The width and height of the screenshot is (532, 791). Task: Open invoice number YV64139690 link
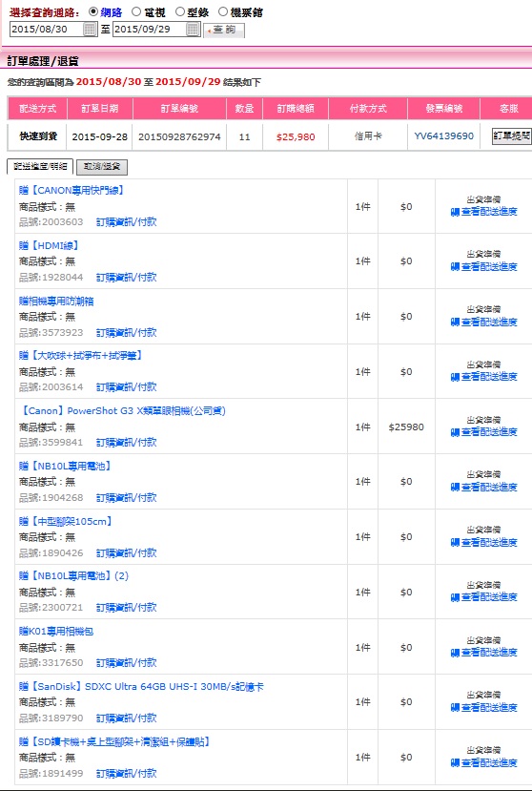(443, 136)
